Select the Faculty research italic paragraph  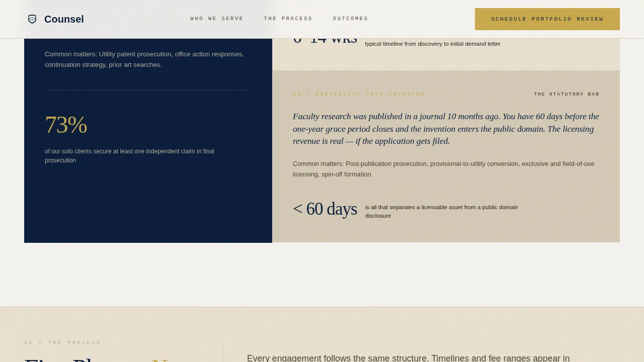click(446, 129)
